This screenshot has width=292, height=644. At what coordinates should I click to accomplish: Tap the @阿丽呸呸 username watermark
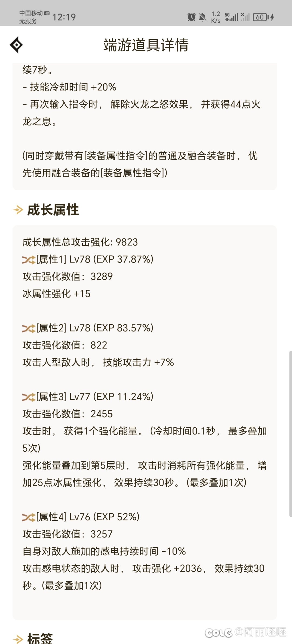click(261, 632)
